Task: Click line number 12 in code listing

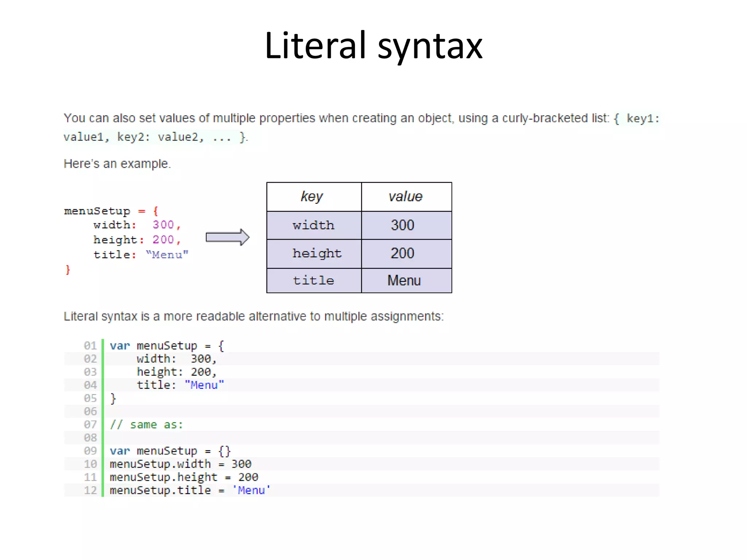Action: pyautogui.click(x=90, y=490)
